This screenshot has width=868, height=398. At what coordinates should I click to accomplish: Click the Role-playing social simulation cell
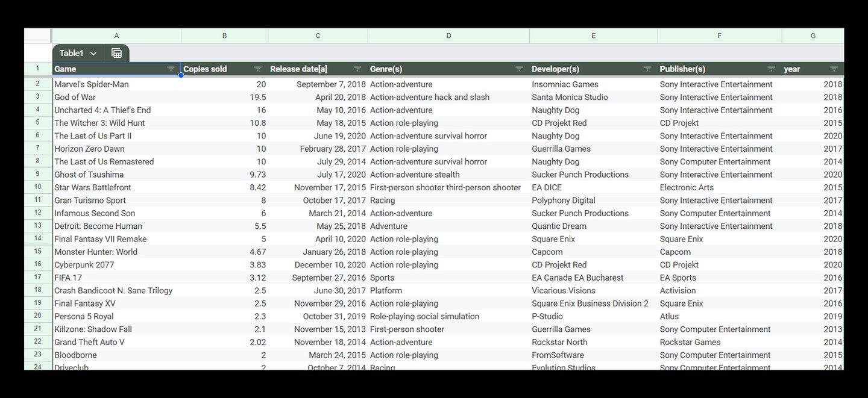(x=448, y=317)
